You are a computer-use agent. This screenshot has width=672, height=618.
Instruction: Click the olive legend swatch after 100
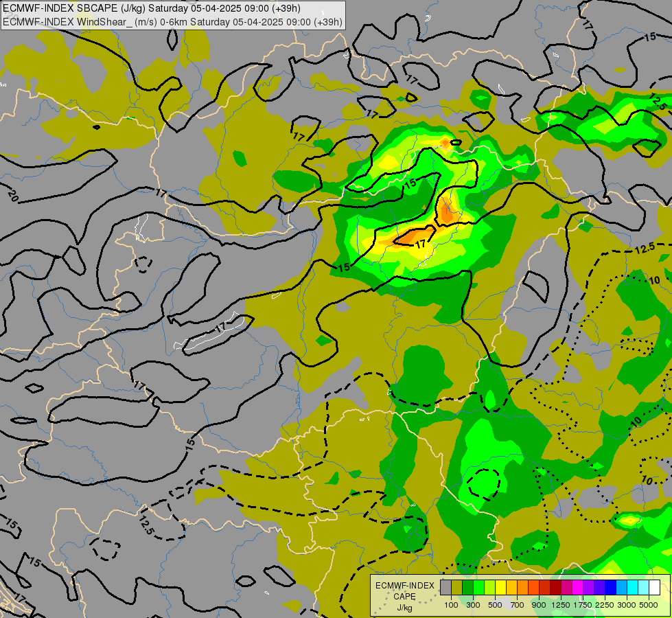tap(457, 587)
